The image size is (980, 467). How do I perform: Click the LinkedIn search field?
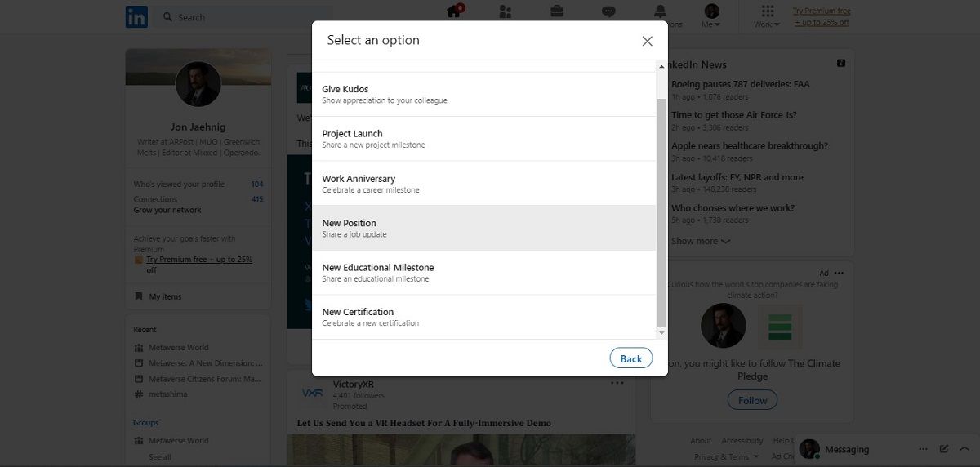pyautogui.click(x=245, y=17)
